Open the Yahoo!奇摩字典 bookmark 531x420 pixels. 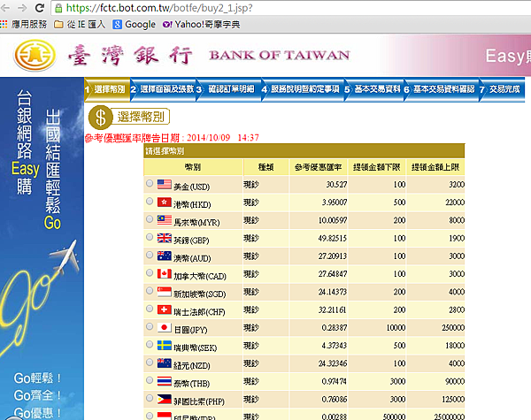click(x=202, y=25)
